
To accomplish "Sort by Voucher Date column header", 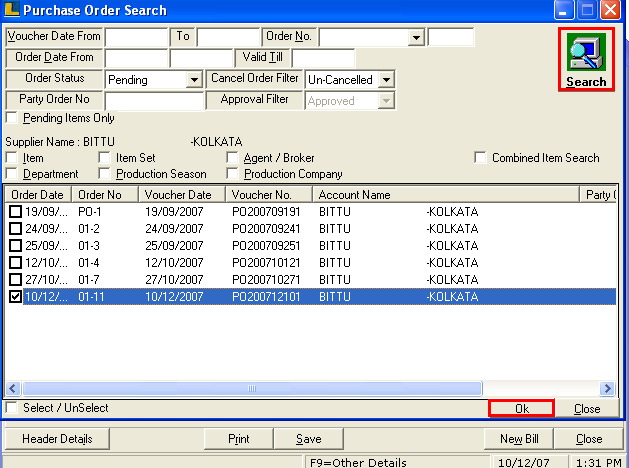I will click(x=182, y=195).
